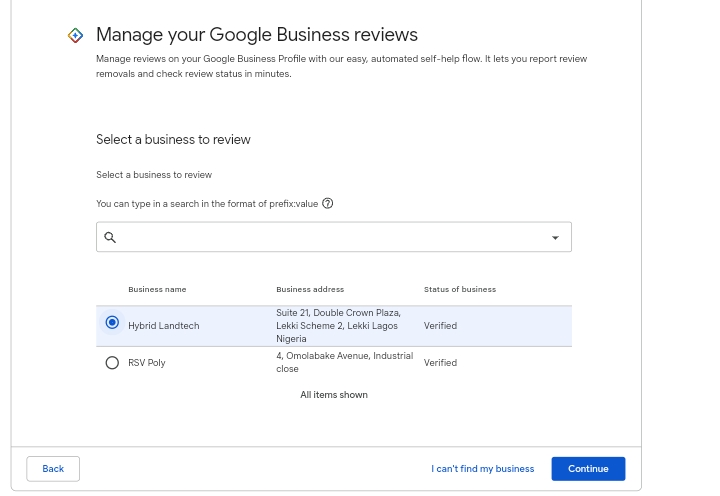Focus the business search input field
Viewport: 720px width, 496px height.
(x=334, y=237)
